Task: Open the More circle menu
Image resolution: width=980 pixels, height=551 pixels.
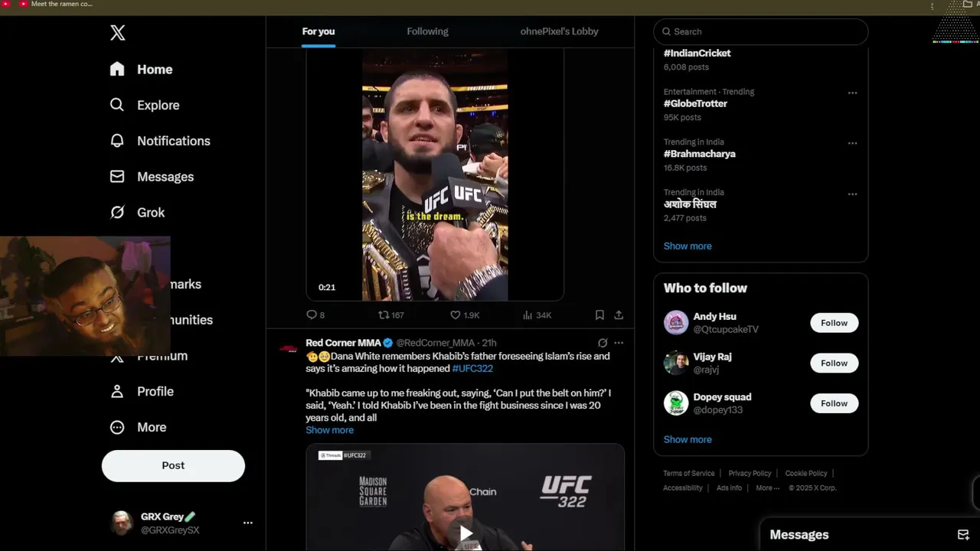Action: pos(117,427)
